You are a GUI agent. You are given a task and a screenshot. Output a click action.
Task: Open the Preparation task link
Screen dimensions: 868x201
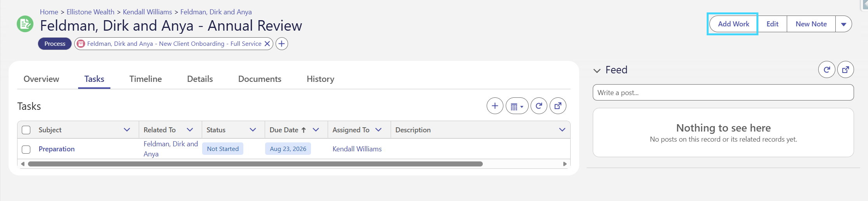click(x=57, y=149)
